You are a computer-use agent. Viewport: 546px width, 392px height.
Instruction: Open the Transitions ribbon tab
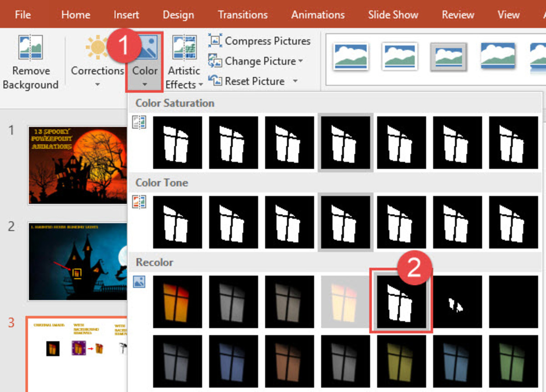pyautogui.click(x=242, y=15)
